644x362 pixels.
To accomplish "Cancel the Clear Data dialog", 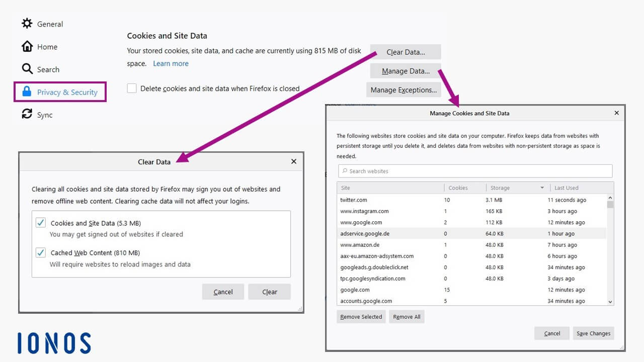I will pyautogui.click(x=223, y=292).
